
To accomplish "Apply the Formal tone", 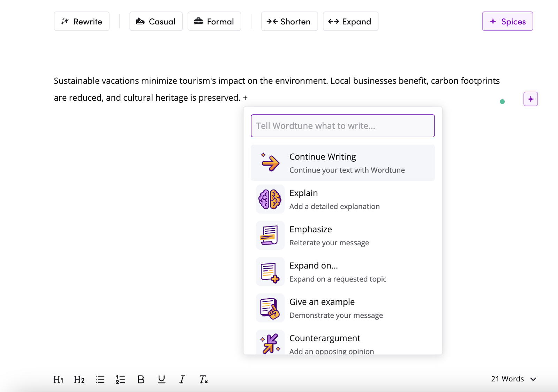I will point(214,21).
